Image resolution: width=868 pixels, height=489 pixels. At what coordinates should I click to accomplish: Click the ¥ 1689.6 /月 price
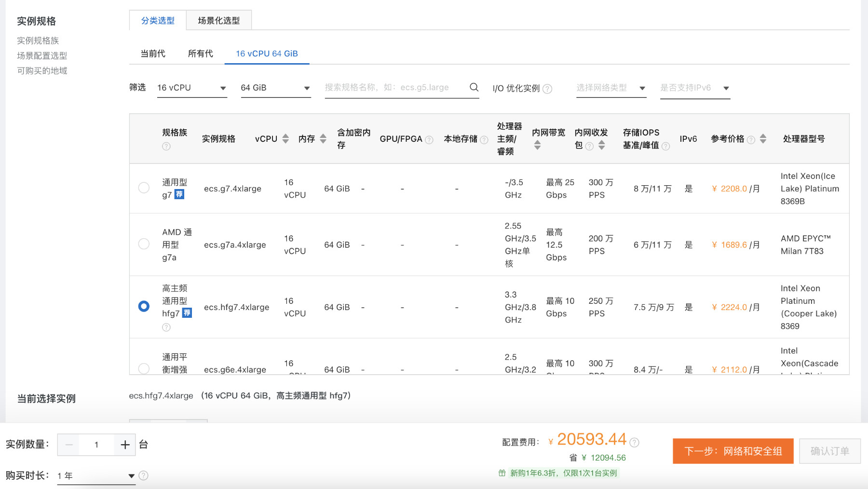click(x=735, y=244)
